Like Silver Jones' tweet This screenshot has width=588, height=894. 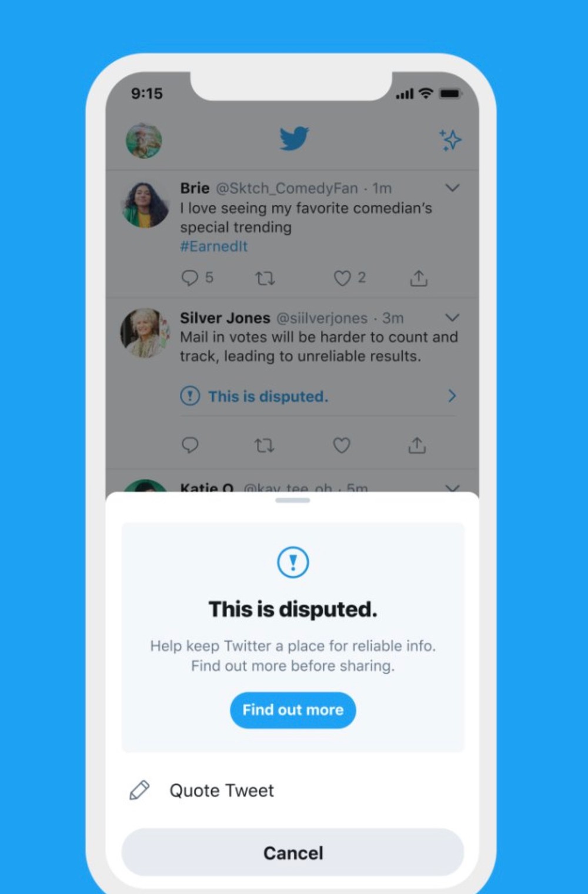pos(342,445)
